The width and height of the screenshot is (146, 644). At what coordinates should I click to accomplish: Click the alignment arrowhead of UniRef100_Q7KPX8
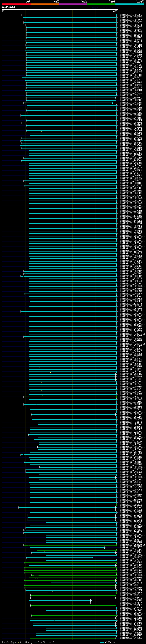tap(105, 548)
